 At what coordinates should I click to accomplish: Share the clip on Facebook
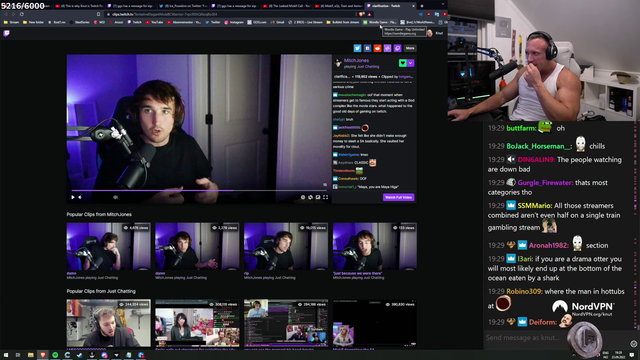367,48
